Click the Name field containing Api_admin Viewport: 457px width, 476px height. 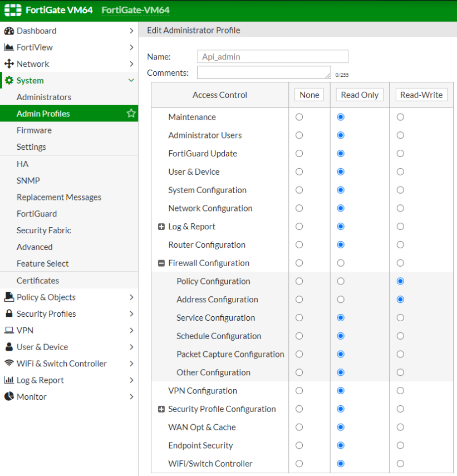273,56
